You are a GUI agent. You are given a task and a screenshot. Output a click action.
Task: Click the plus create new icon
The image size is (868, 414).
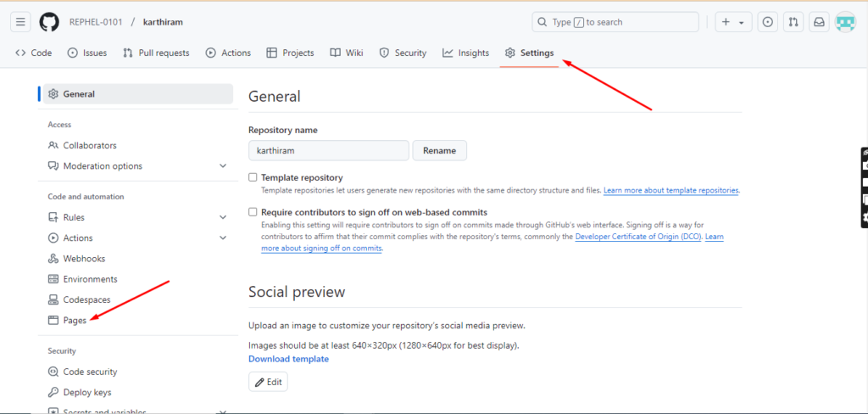[x=727, y=22]
